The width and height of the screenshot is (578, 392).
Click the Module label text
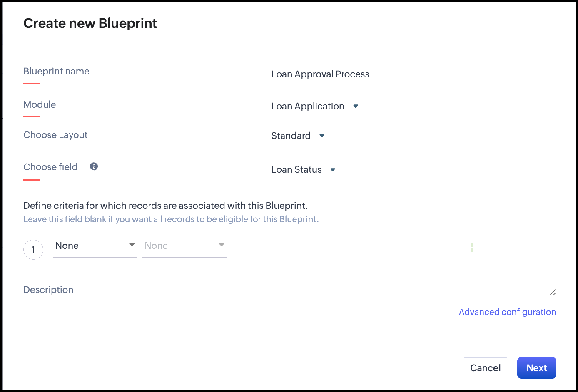(x=40, y=104)
